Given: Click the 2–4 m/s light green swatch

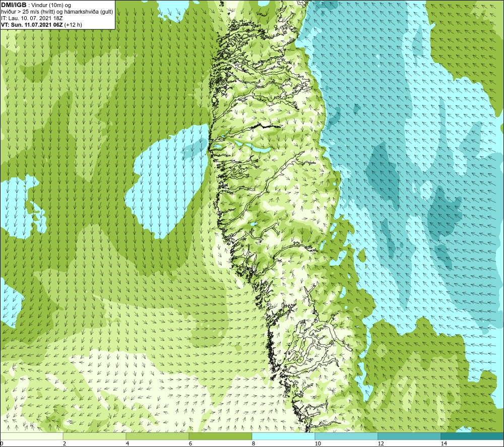Looking at the screenshot, I should point(95,436).
